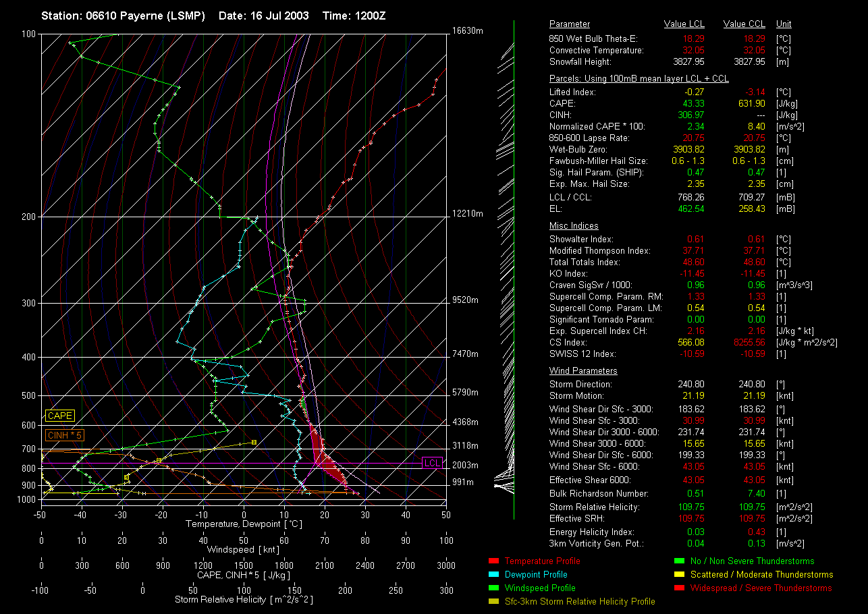Image resolution: width=868 pixels, height=614 pixels.
Task: Click the Parcels 100mB mean layer heading
Action: coord(639,79)
